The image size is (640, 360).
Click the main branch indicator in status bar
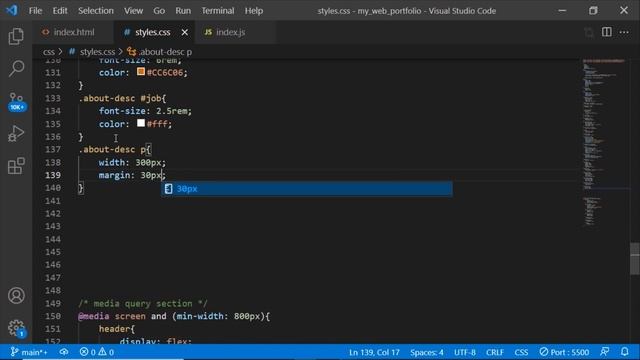[x=29, y=352]
